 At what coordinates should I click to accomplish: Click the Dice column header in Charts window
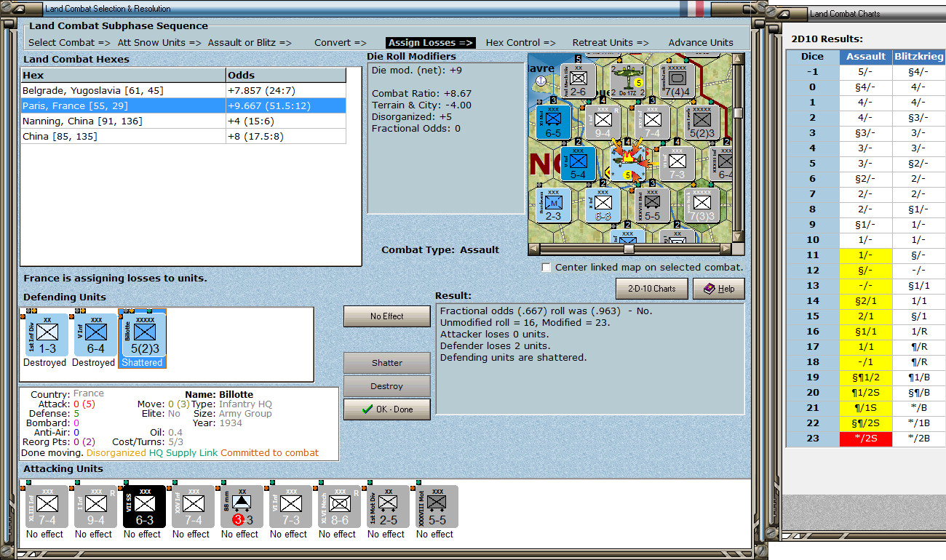click(x=812, y=56)
